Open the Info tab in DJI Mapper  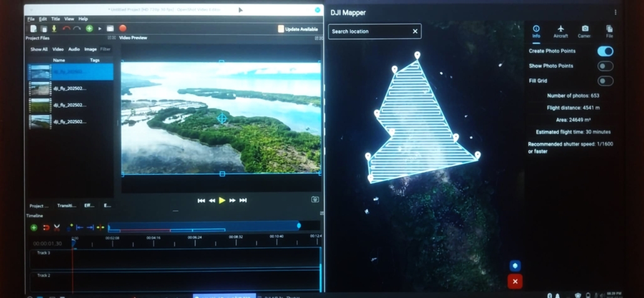[x=536, y=32]
